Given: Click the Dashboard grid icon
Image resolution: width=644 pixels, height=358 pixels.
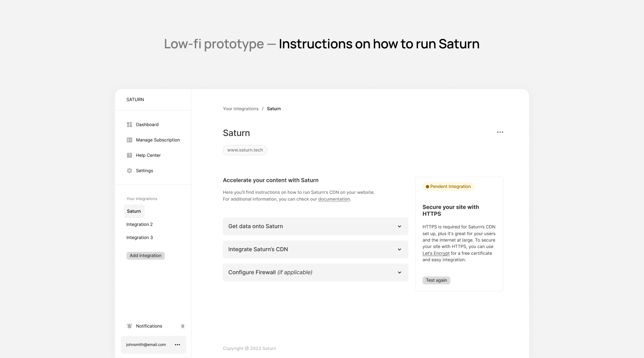Looking at the screenshot, I should (129, 125).
